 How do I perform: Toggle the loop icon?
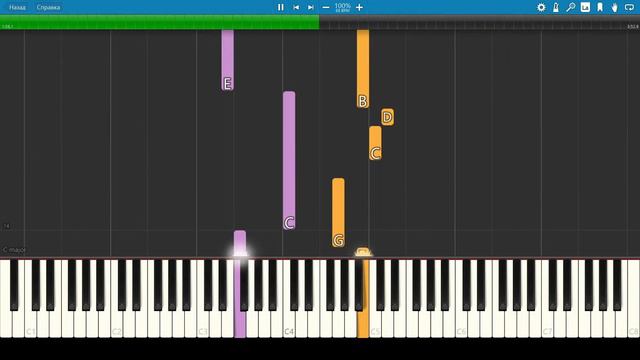[629, 7]
